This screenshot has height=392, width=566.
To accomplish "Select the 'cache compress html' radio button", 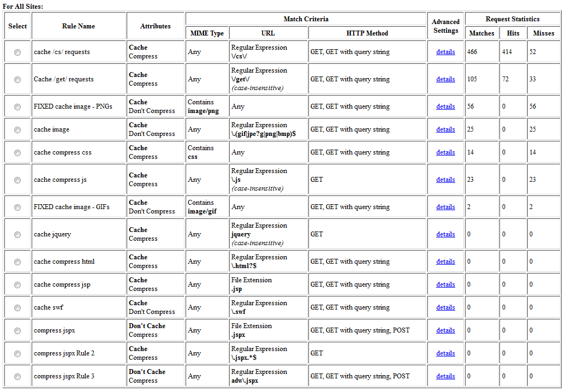I will point(17,262).
